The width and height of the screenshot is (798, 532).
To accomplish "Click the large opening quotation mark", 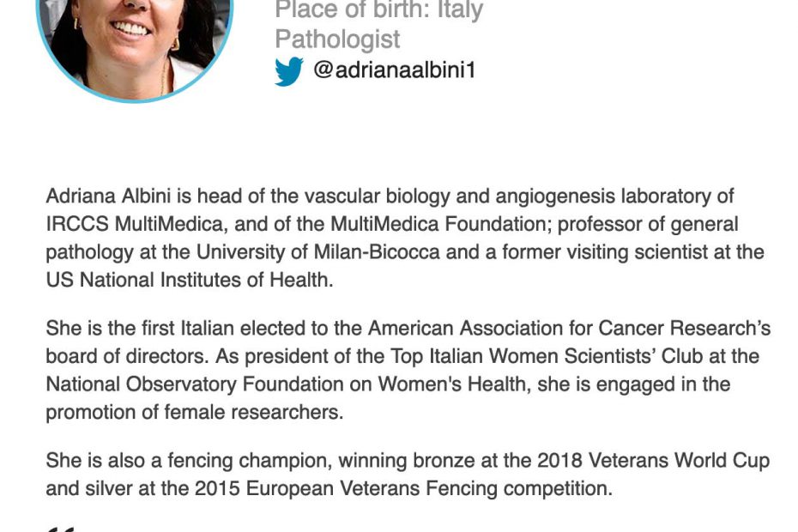I will point(60,529).
